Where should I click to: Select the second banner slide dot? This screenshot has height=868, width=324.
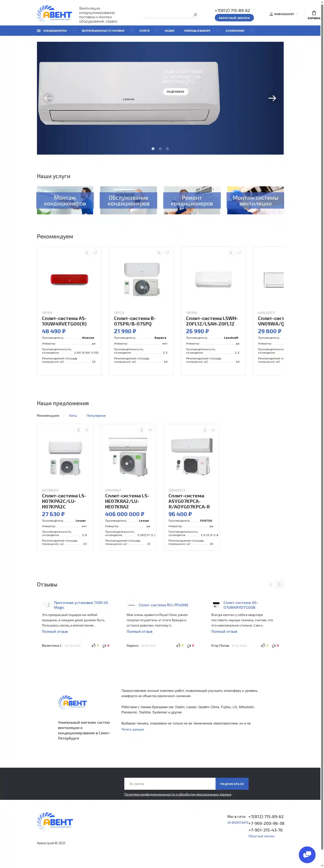(x=160, y=149)
